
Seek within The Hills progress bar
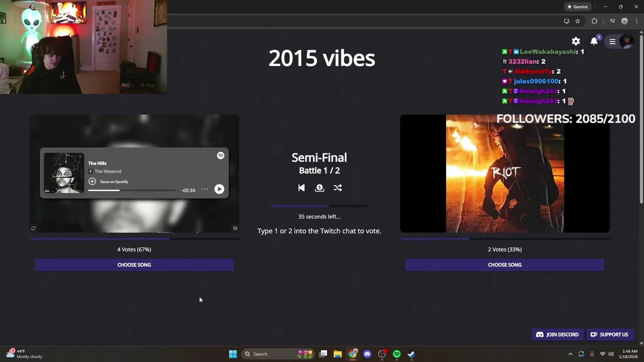(x=132, y=190)
